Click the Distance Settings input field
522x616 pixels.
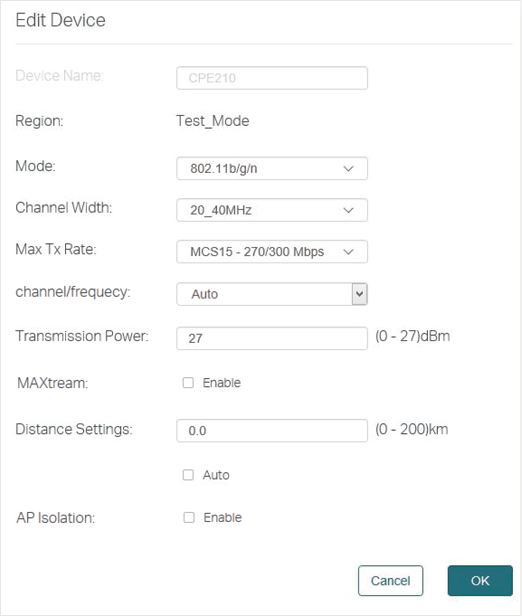pyautogui.click(x=272, y=431)
